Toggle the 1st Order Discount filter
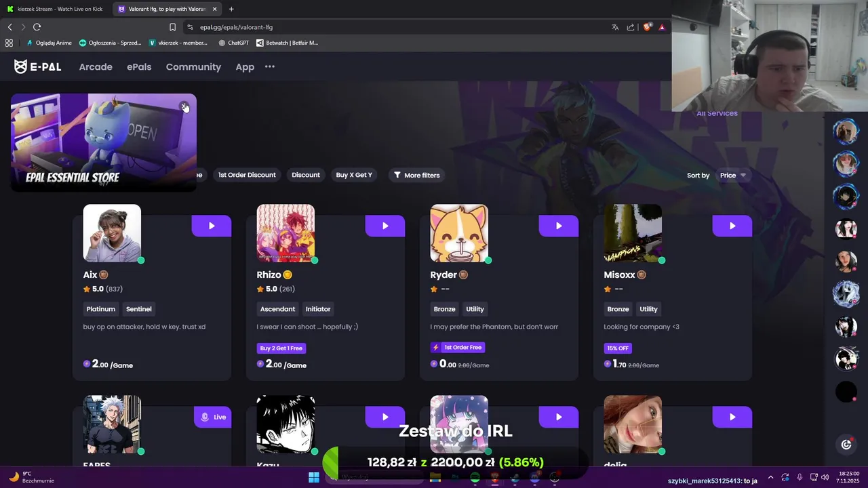 tap(247, 175)
